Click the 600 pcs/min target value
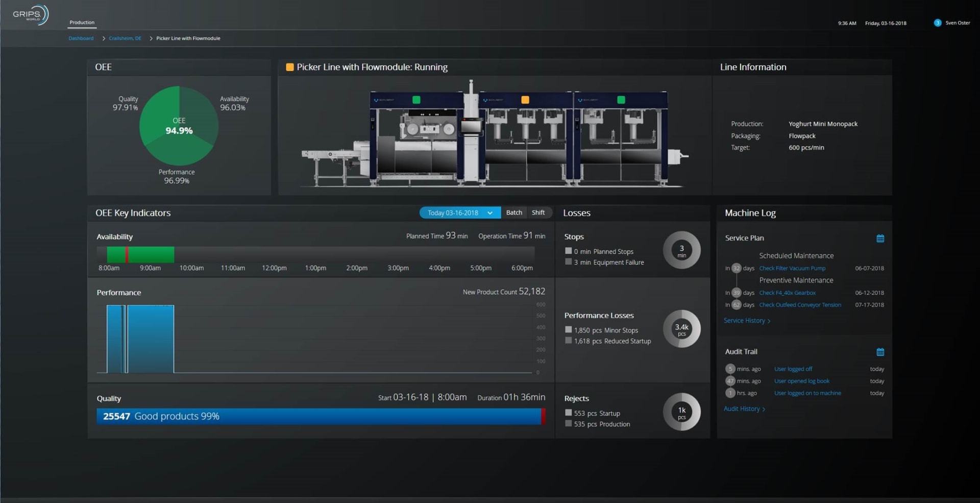 tap(806, 148)
